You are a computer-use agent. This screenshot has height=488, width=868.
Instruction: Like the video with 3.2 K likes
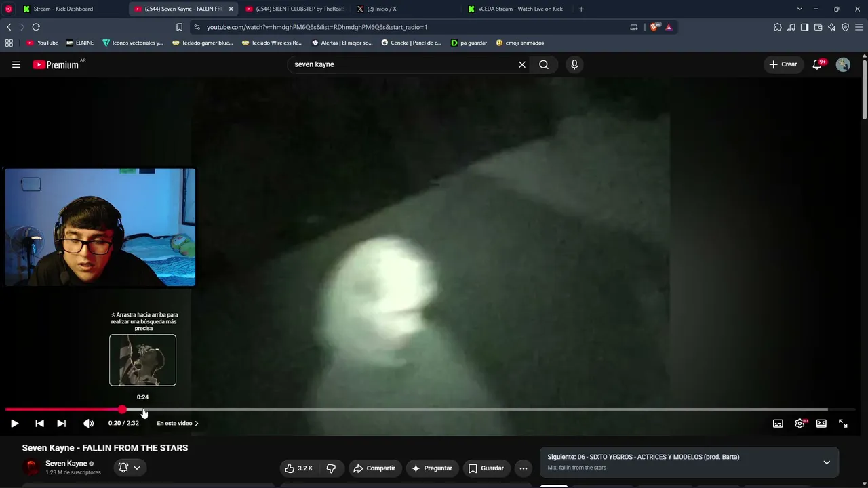[299, 468]
